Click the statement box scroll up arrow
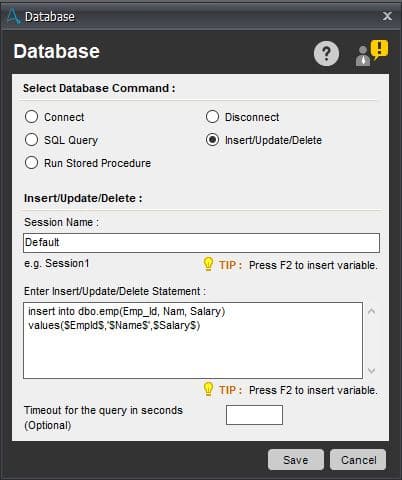402x480 pixels. point(371,311)
